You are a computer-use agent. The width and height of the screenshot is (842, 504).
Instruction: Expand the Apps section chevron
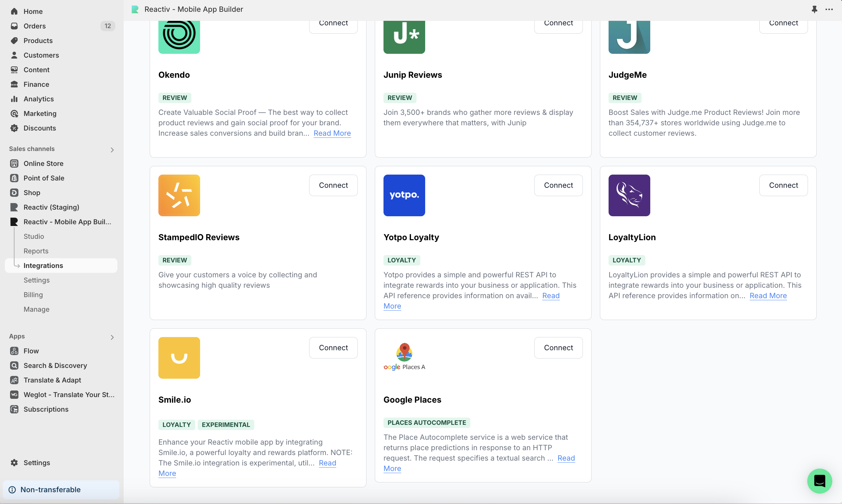pos(112,337)
